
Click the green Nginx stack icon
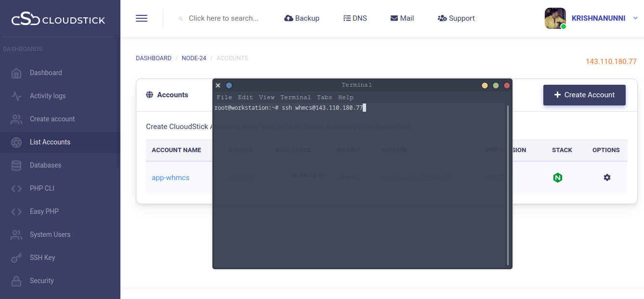click(x=558, y=178)
